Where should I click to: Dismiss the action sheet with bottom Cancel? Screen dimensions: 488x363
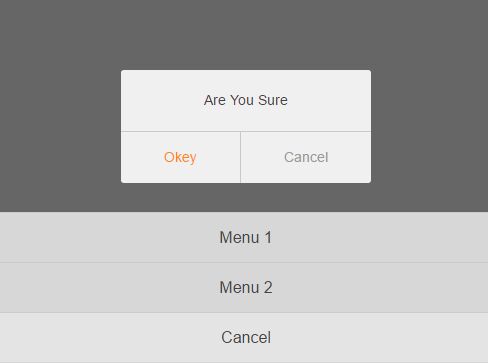click(244, 338)
